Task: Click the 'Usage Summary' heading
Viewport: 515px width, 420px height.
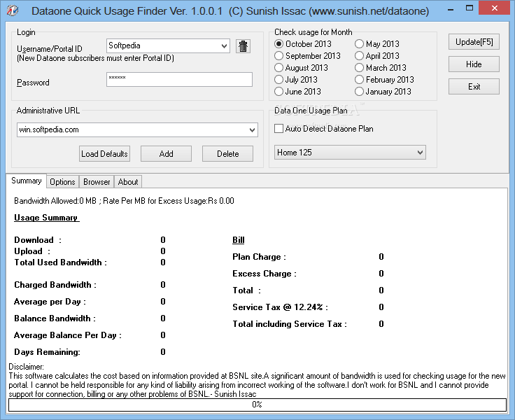Action: [x=46, y=218]
